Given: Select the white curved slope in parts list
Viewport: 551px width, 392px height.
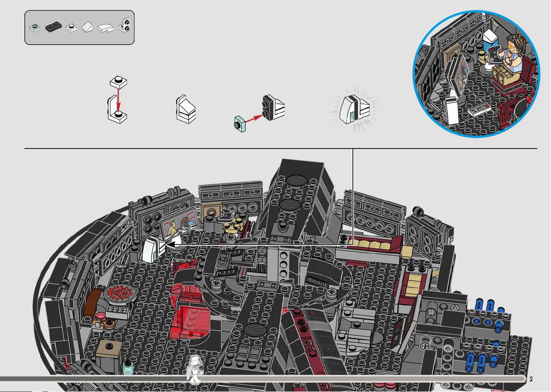Looking at the screenshot, I should [x=106, y=28].
